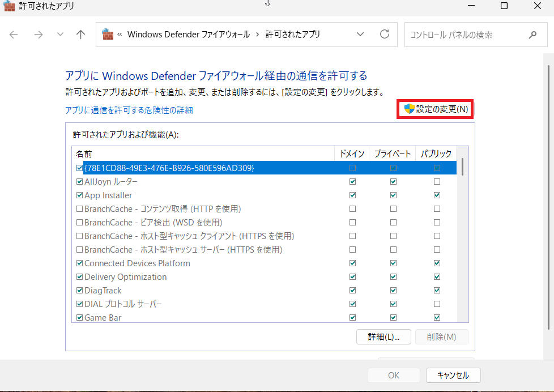Click the firewall icon in address bar

pyautogui.click(x=108, y=35)
